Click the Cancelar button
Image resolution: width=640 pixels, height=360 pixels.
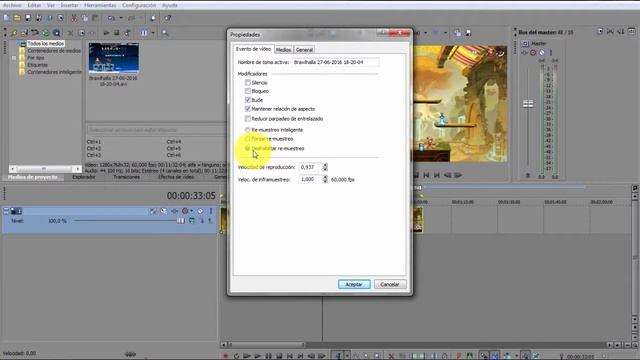(x=390, y=284)
